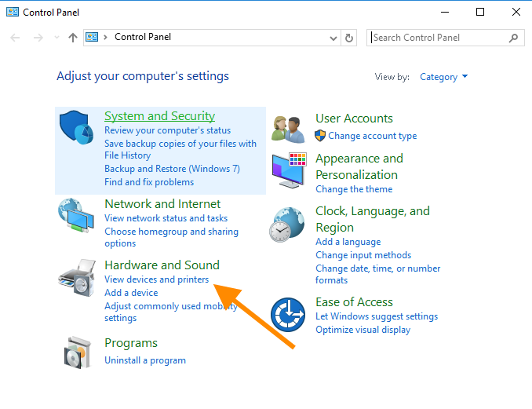Screen dimensions: 532x409
Task: Open the View by Category dropdown
Action: 443,77
